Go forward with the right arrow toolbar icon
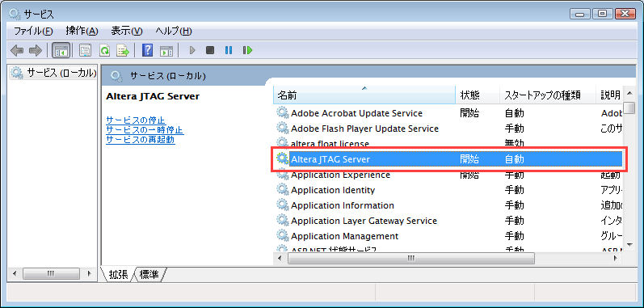The height and width of the screenshot is (308, 644). pyautogui.click(x=36, y=50)
